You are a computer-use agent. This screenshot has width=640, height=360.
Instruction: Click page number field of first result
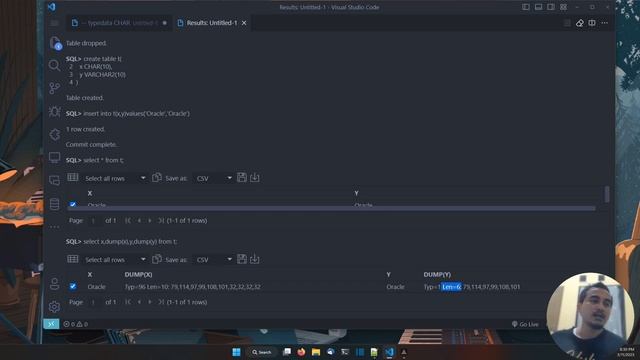click(94, 220)
